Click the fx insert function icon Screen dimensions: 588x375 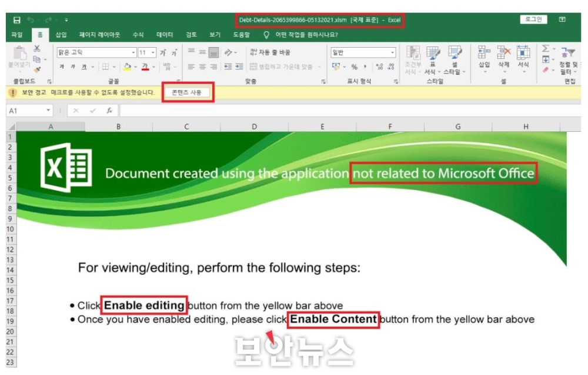109,110
